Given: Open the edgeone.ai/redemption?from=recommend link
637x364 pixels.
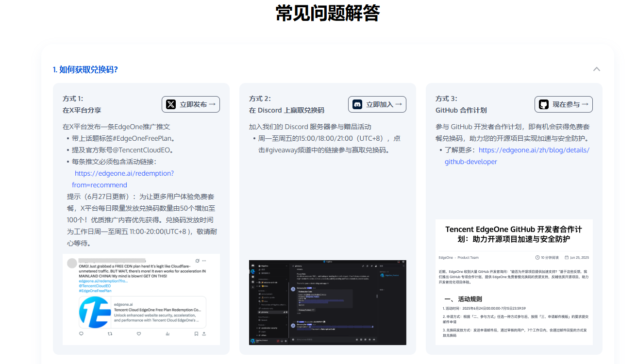Looking at the screenshot, I should pyautogui.click(x=123, y=179).
